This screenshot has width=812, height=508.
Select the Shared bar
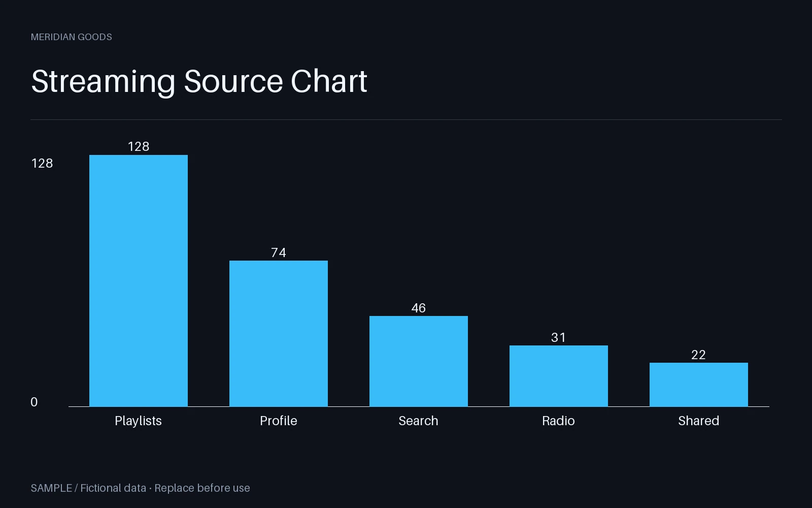coord(699,385)
